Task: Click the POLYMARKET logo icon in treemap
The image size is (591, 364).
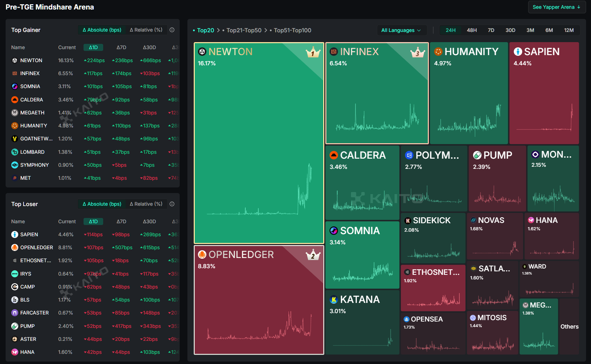Action: click(x=409, y=155)
